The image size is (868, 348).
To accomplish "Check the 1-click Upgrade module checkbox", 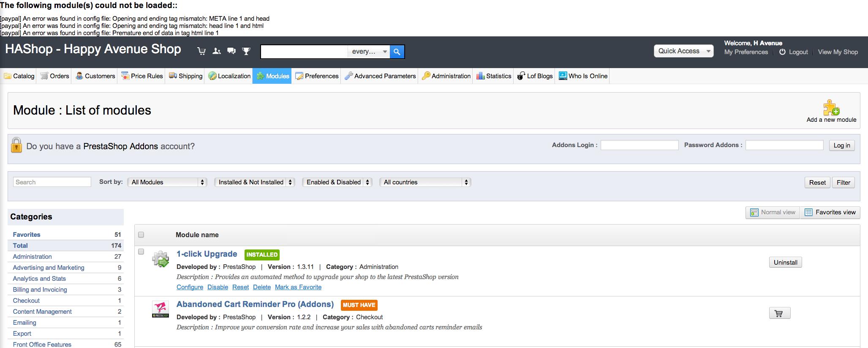I will [x=141, y=252].
